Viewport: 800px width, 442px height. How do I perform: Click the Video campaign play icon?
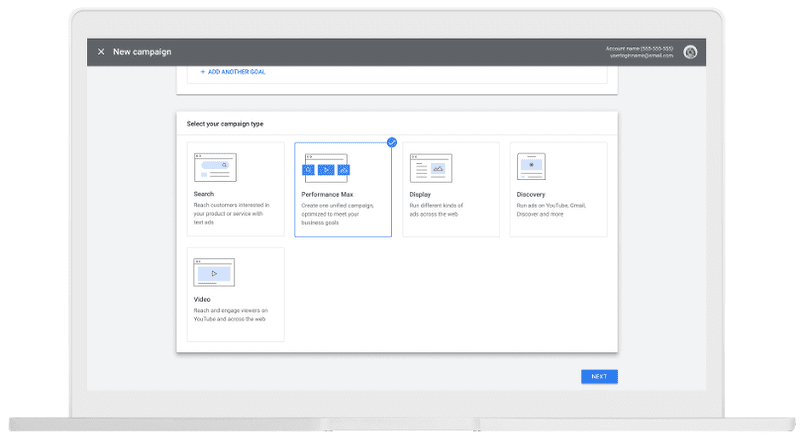point(214,273)
